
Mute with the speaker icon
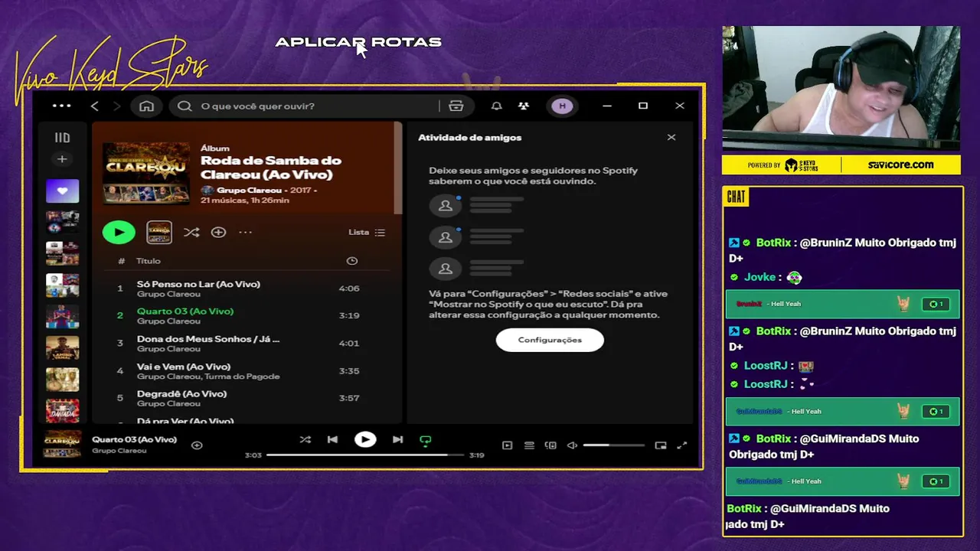tap(572, 445)
